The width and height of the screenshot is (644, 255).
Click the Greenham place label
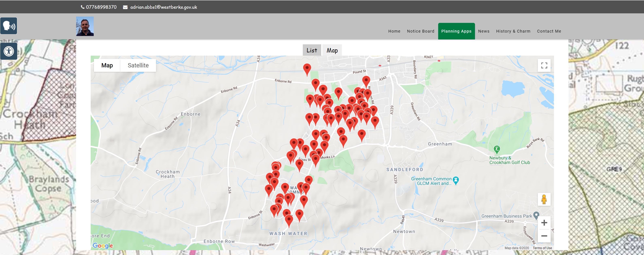[440, 144]
